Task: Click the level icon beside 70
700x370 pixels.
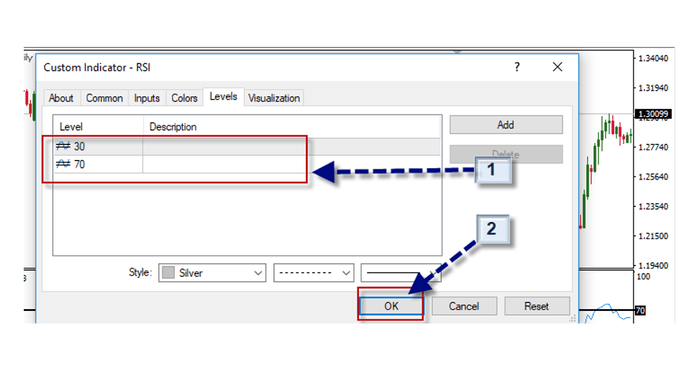Action: (x=63, y=164)
